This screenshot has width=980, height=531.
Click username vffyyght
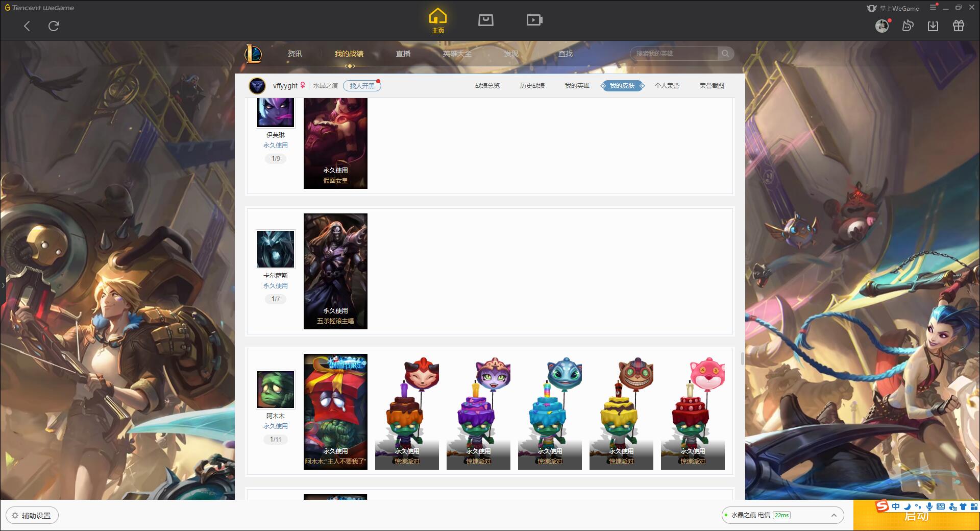[x=285, y=86]
